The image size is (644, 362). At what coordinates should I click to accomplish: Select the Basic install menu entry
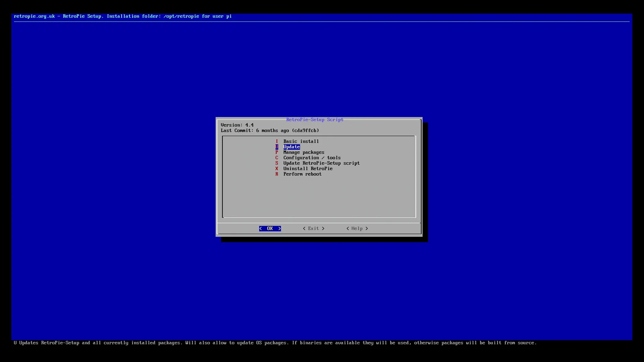(x=297, y=141)
